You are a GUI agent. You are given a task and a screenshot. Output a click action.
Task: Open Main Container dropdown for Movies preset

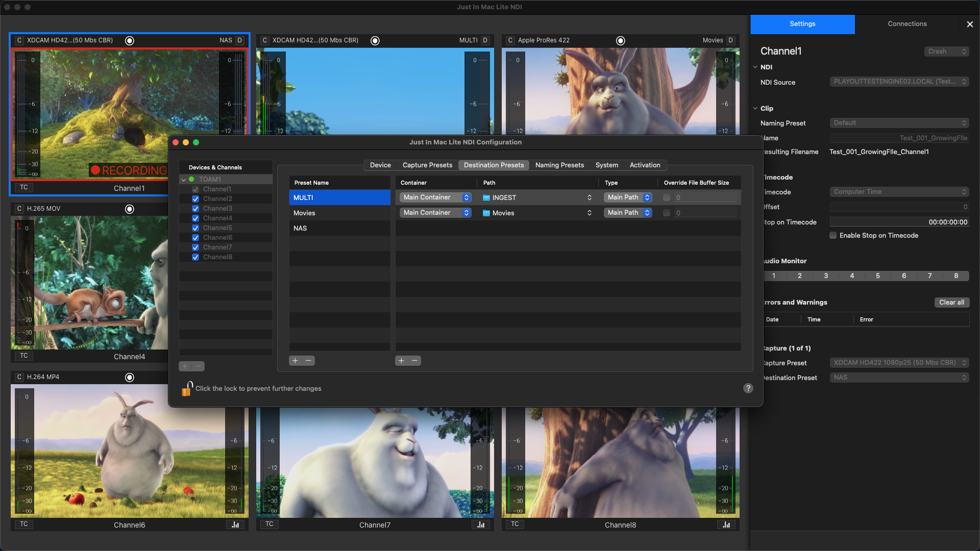(x=435, y=213)
